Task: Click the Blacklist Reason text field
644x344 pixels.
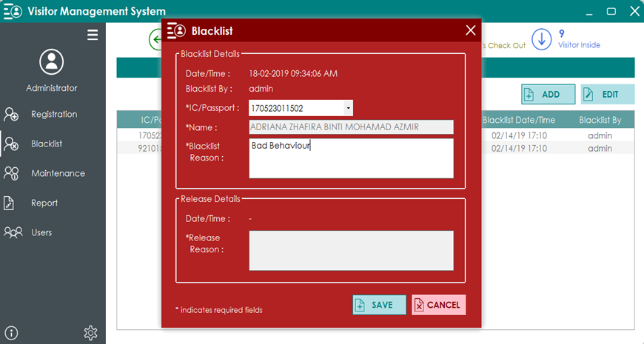Action: coord(351,158)
